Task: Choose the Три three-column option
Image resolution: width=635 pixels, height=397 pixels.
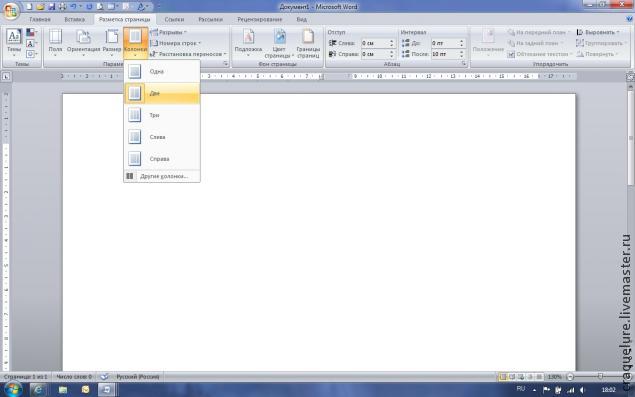Action: point(162,115)
